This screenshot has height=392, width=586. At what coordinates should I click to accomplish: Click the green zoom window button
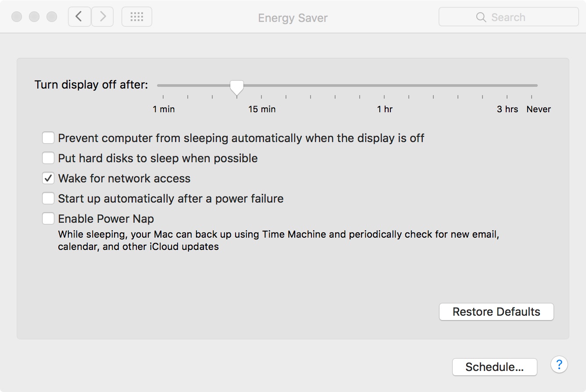52,17
